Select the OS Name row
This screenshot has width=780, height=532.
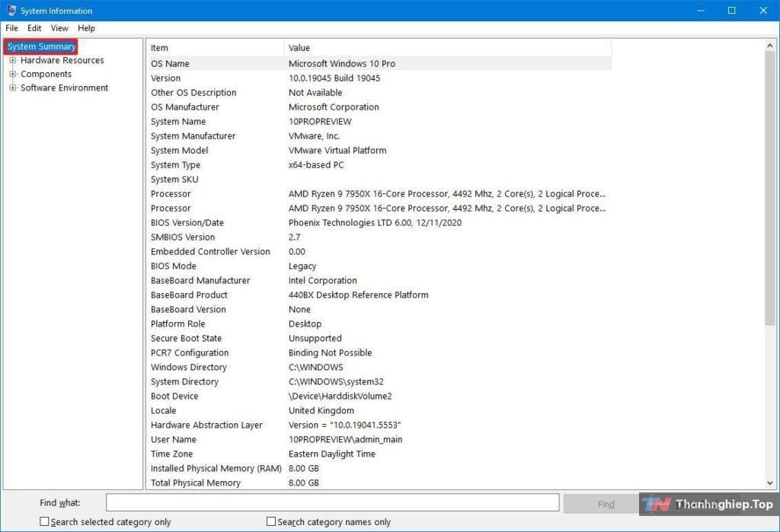(x=379, y=64)
